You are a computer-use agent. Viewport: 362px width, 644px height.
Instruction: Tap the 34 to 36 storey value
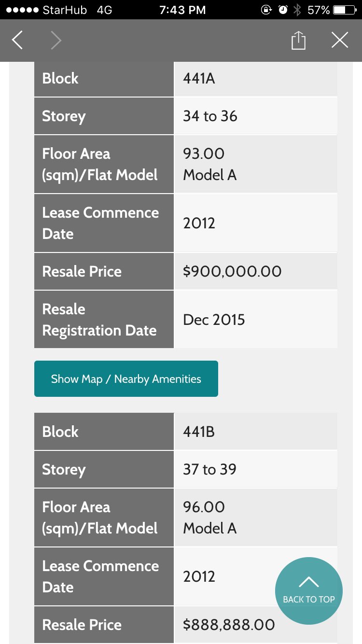coord(210,116)
